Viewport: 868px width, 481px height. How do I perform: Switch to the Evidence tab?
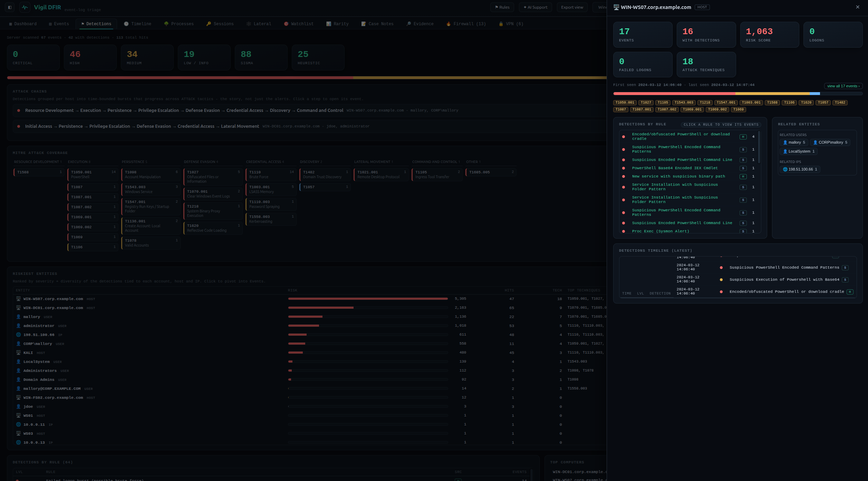point(420,24)
